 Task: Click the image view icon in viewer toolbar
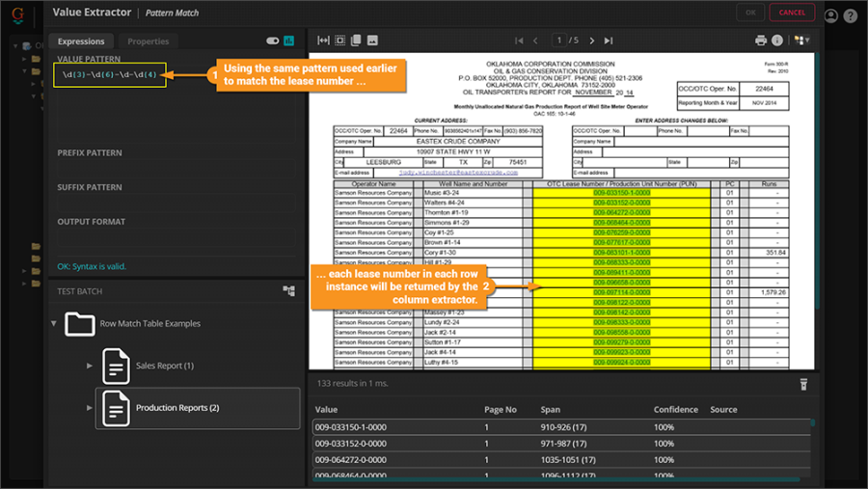tap(372, 41)
